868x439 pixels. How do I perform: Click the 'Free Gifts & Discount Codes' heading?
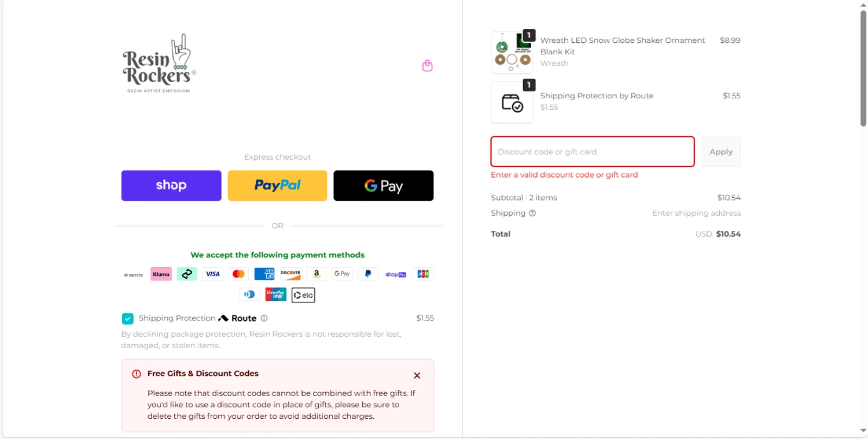203,374
